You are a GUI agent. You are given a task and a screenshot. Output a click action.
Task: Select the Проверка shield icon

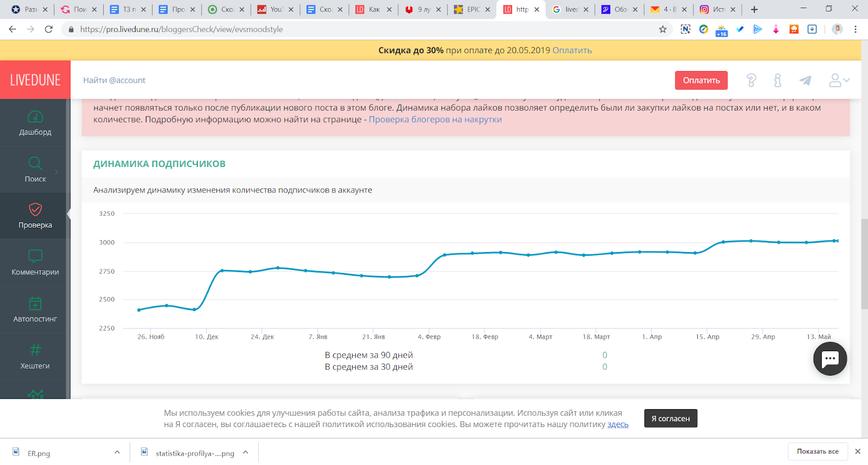coord(35,210)
